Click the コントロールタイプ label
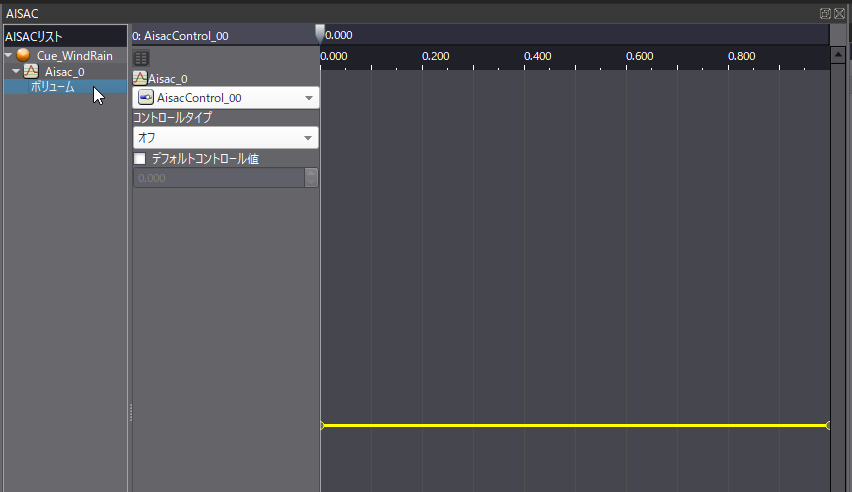The image size is (852, 492). (x=172, y=117)
